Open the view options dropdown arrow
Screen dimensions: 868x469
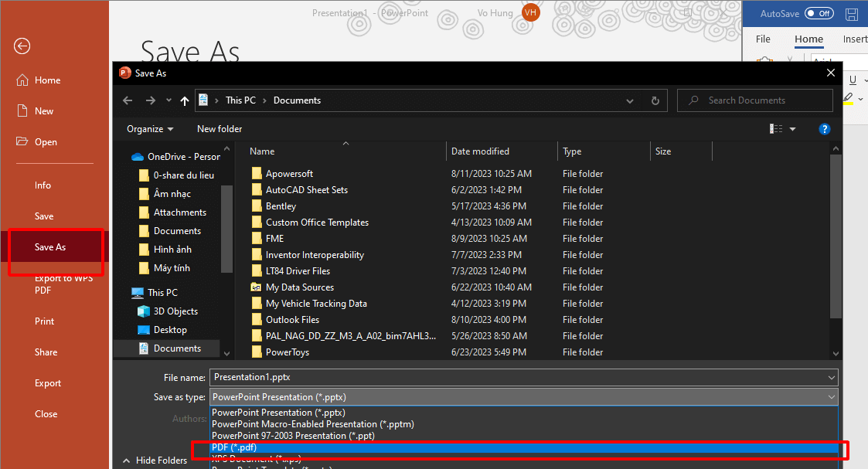pyautogui.click(x=793, y=129)
